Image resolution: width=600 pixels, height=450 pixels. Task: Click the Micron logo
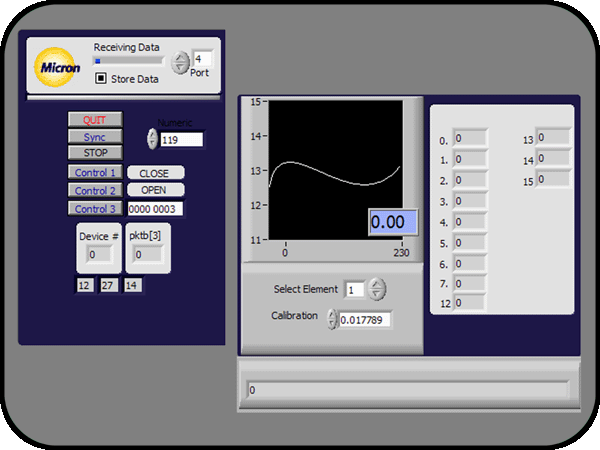pos(57,67)
